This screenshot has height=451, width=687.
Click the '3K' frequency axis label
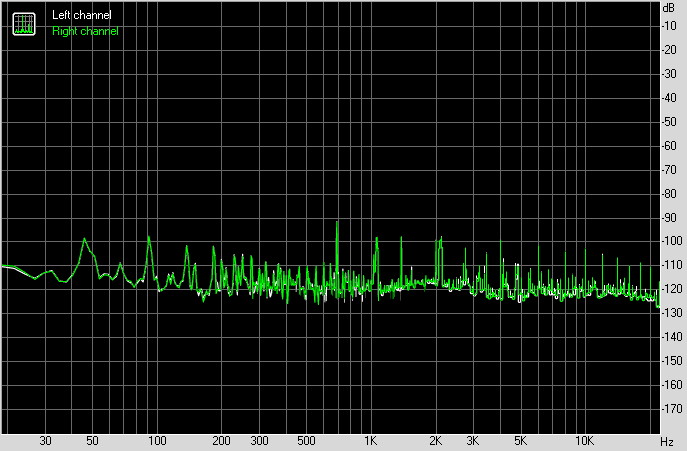coord(473,441)
